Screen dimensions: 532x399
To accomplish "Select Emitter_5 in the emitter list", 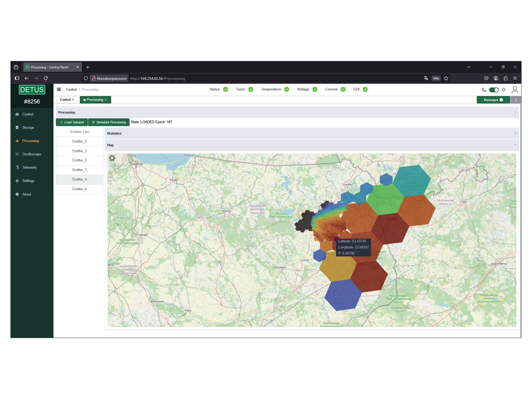I will pos(80,142).
